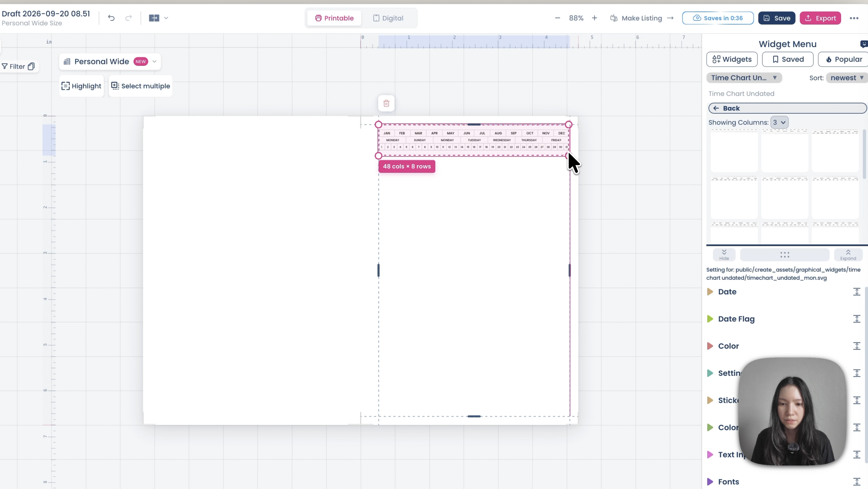This screenshot has width=868, height=489.
Task: Open the Time Chart Un... category dropdown
Action: pyautogui.click(x=744, y=78)
